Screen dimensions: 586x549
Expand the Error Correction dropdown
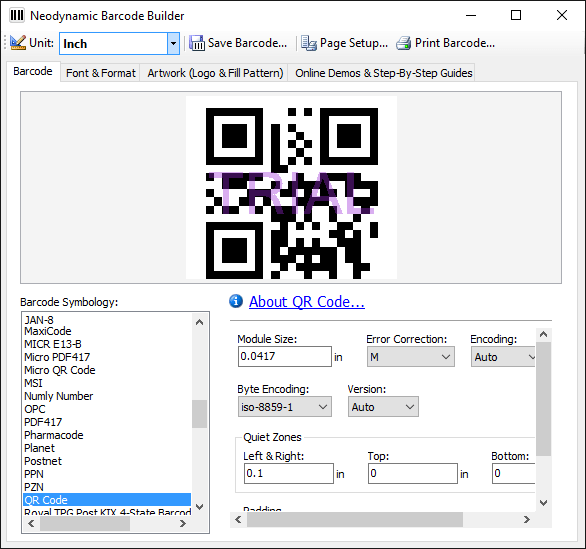pyautogui.click(x=445, y=357)
